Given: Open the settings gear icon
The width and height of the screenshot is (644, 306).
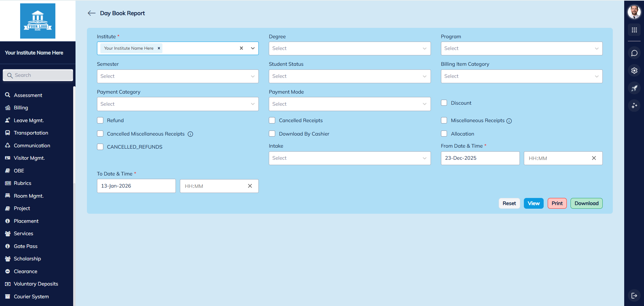Looking at the screenshot, I should click(634, 70).
